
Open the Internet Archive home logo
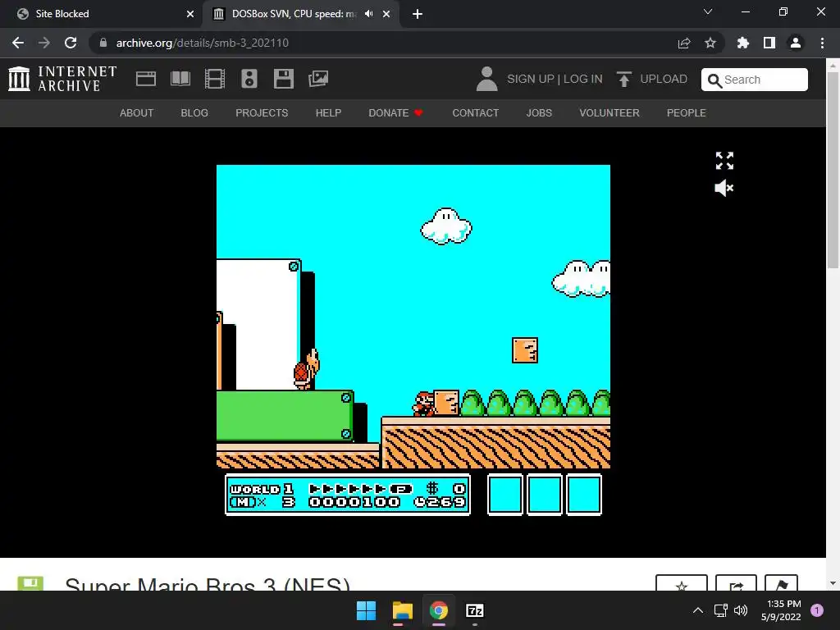tap(62, 79)
